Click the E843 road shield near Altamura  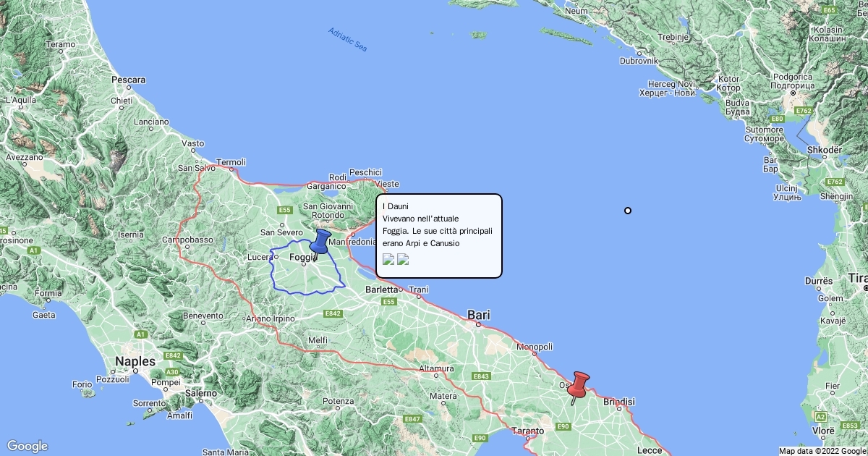point(481,376)
